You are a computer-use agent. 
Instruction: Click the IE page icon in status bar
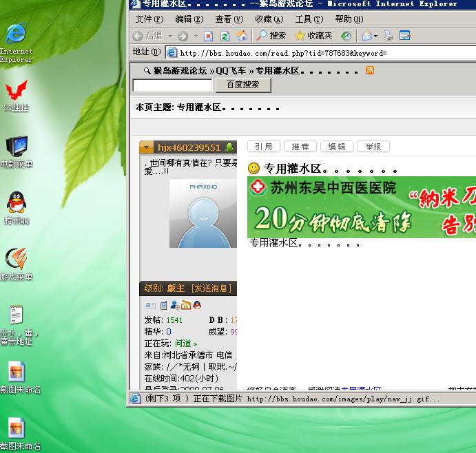click(x=136, y=399)
